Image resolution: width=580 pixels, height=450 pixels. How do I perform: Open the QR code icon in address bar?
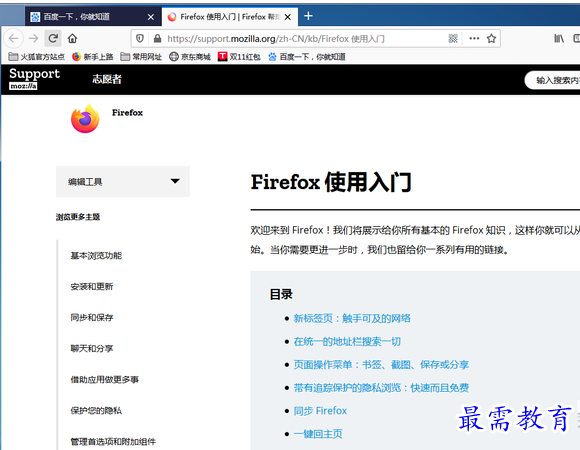453,38
